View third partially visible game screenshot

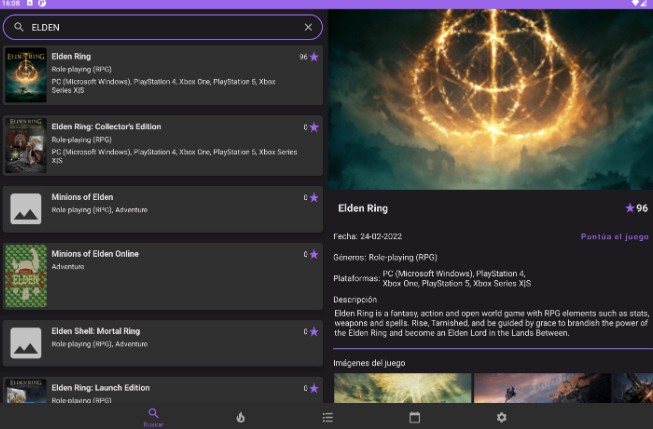coord(633,388)
